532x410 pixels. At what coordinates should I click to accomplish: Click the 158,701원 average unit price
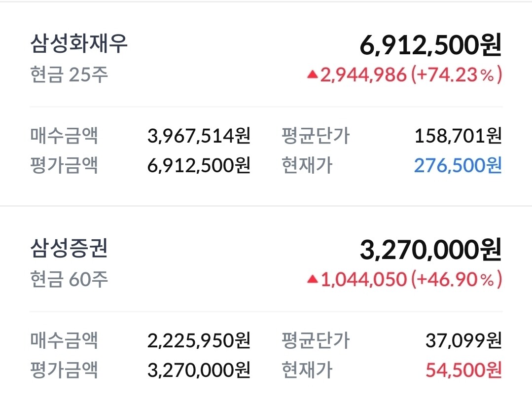click(458, 135)
